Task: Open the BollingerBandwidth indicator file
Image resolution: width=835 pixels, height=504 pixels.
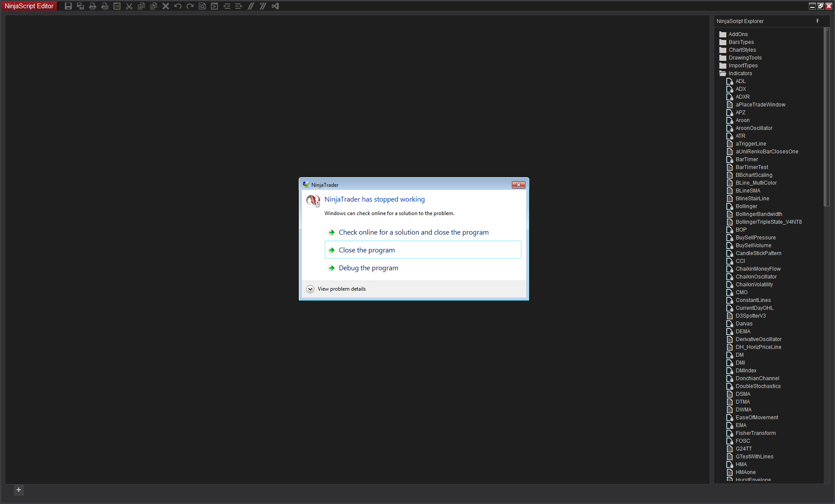Action: 758,214
